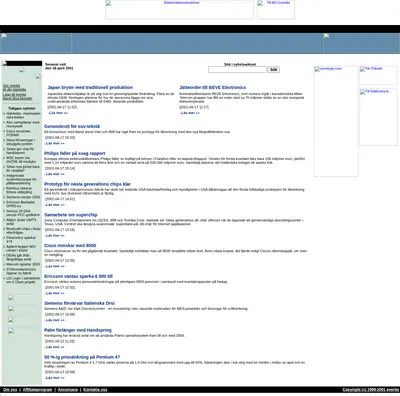Click Läs mer under Jätteorder BEVE article

click(190, 113)
